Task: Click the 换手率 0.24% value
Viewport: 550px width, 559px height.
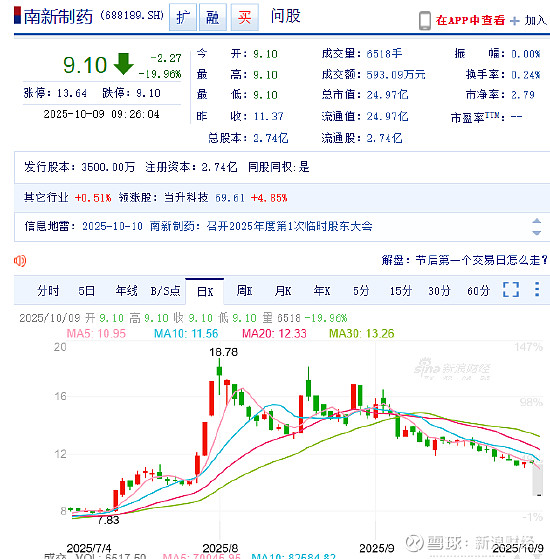Action: point(525,75)
